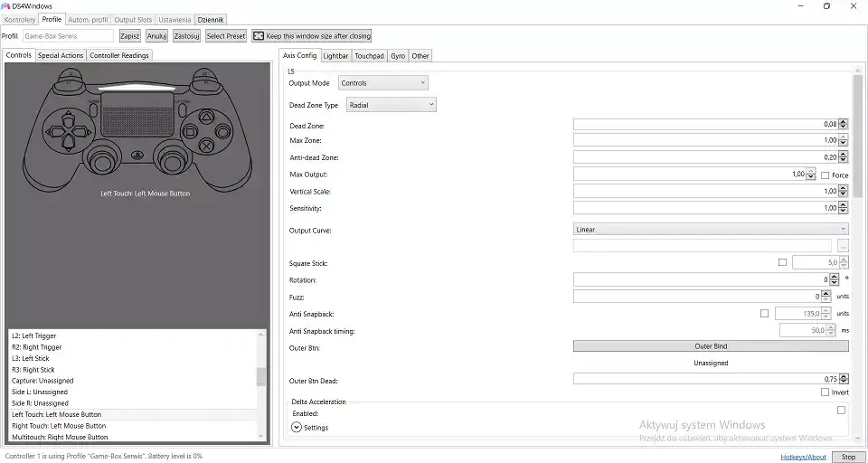The image size is (868, 463).
Task: Open the Other tab
Action: [420, 56]
